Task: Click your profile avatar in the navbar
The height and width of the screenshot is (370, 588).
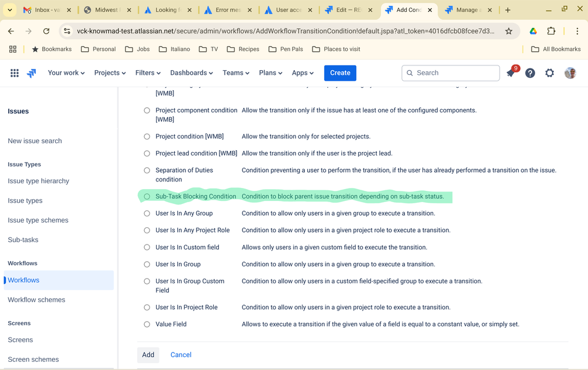Action: [569, 72]
